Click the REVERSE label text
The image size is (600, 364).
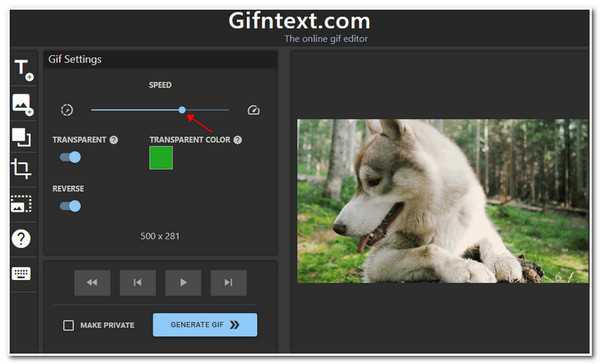(68, 189)
